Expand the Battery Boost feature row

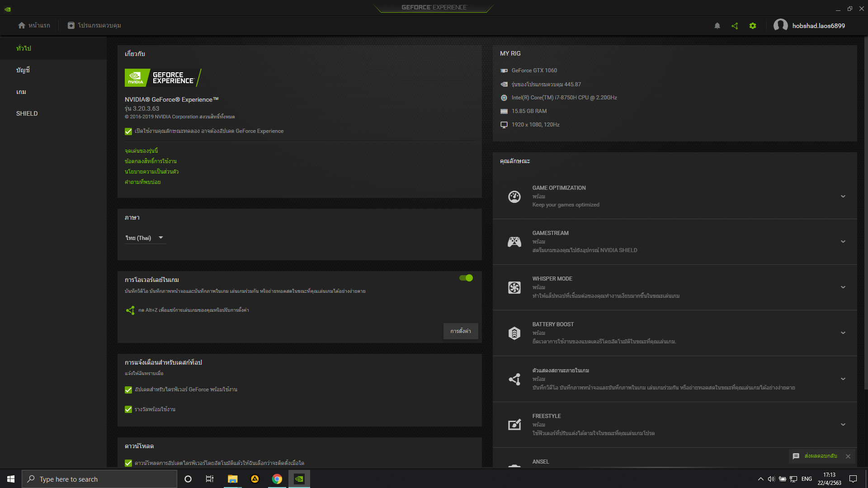click(x=843, y=333)
